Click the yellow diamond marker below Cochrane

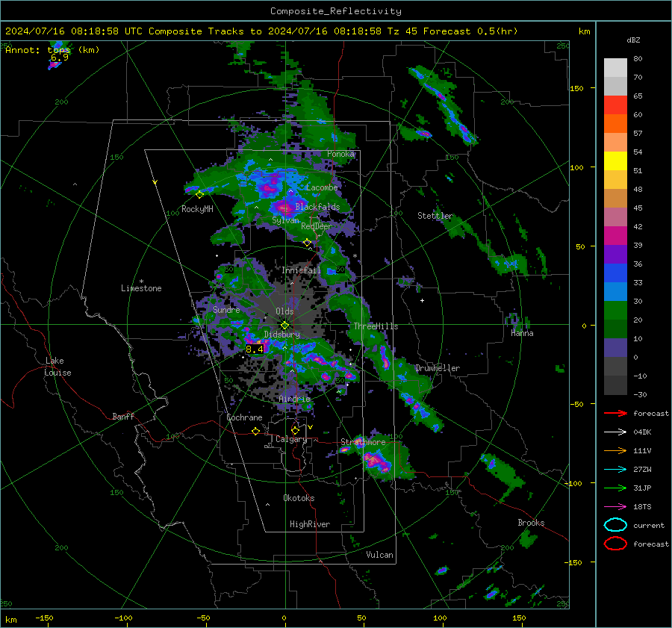[255, 432]
